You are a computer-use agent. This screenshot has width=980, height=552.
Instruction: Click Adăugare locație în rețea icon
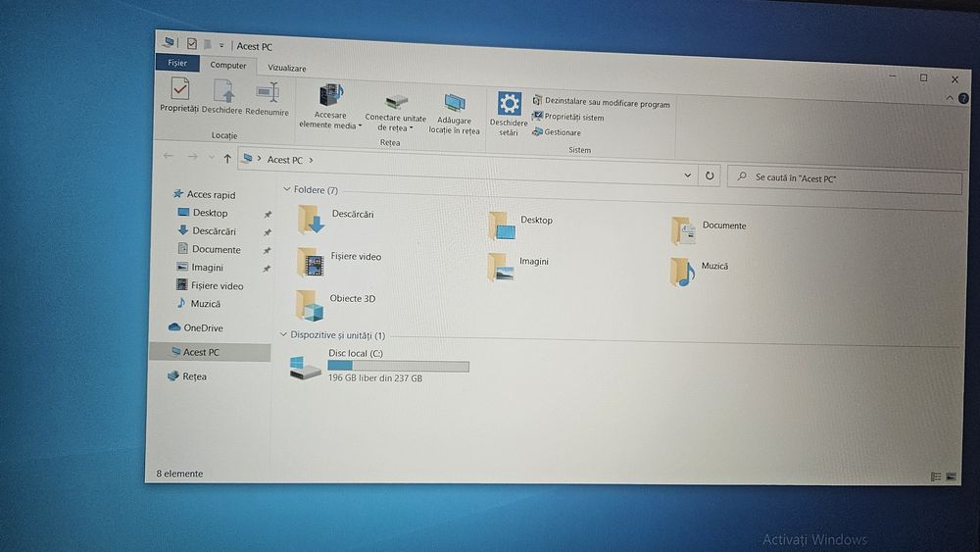click(455, 103)
